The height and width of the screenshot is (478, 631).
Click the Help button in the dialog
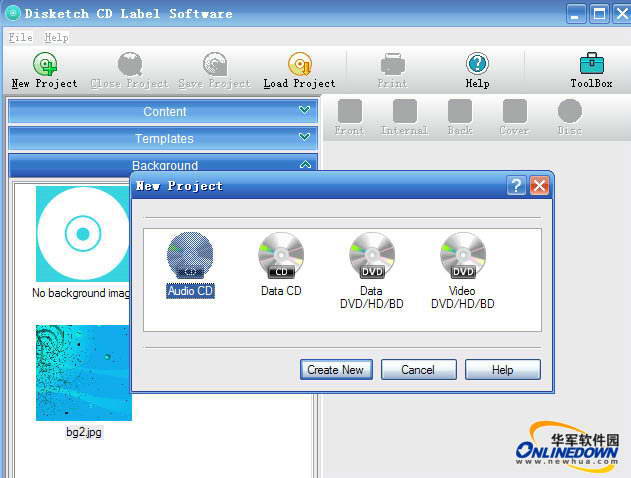tap(503, 369)
